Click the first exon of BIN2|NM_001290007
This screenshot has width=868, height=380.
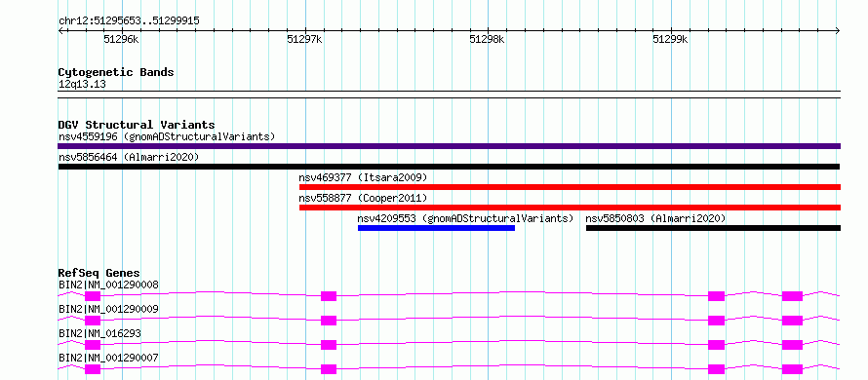click(x=93, y=369)
